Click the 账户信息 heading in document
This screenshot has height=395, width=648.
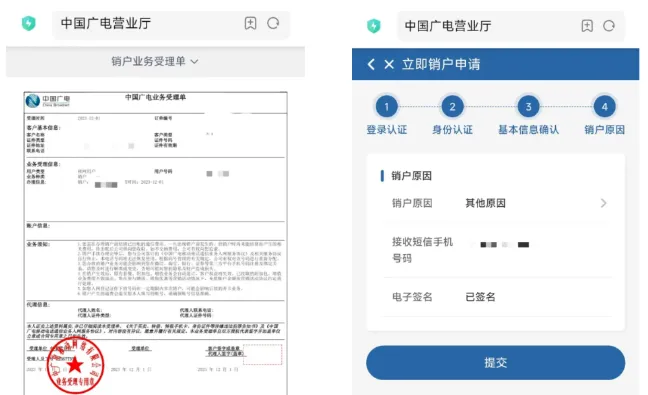pos(38,226)
